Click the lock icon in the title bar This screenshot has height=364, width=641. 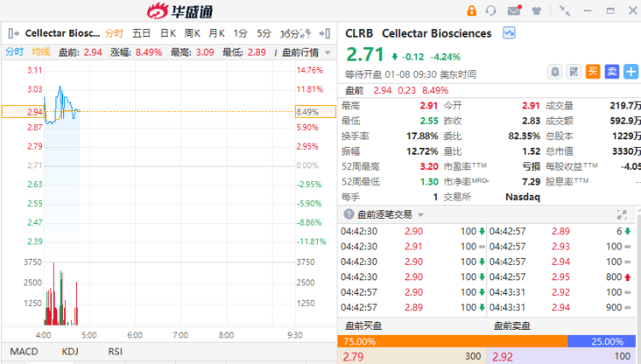(471, 10)
